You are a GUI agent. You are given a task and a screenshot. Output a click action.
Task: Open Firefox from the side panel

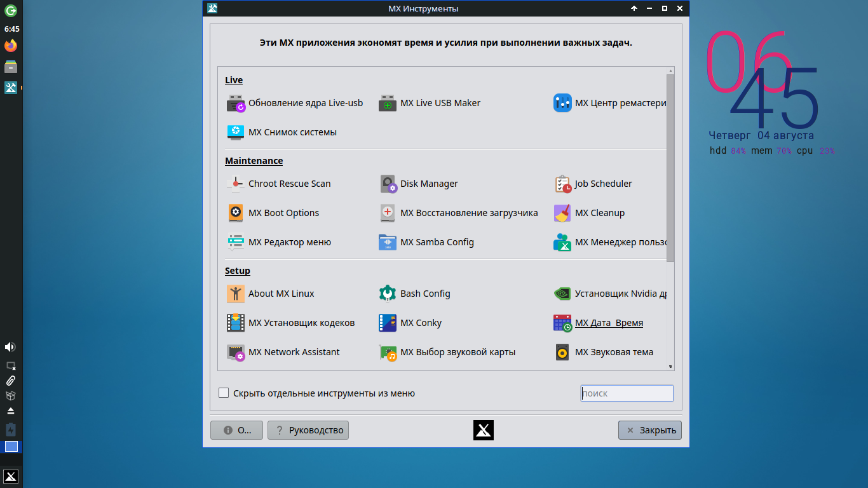tap(11, 46)
